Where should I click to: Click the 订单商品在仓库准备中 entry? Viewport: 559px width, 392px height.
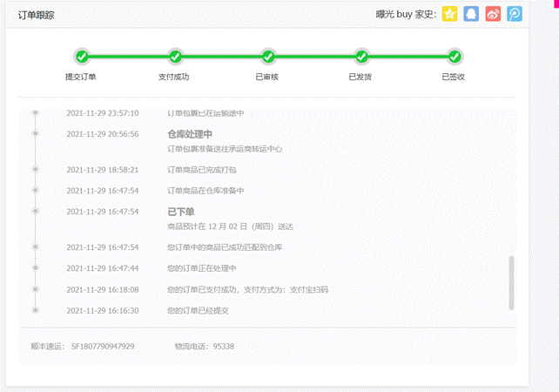pos(205,191)
